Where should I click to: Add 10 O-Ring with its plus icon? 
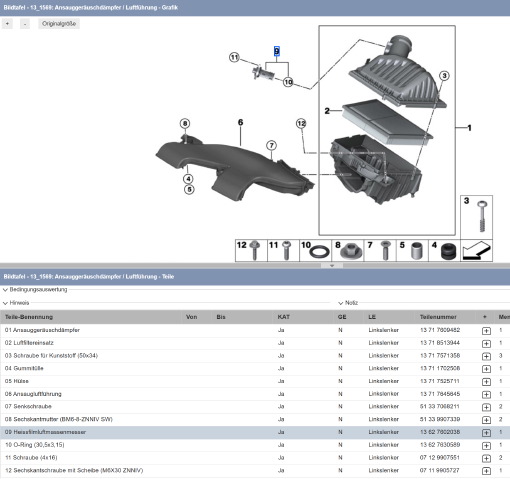[x=486, y=445]
